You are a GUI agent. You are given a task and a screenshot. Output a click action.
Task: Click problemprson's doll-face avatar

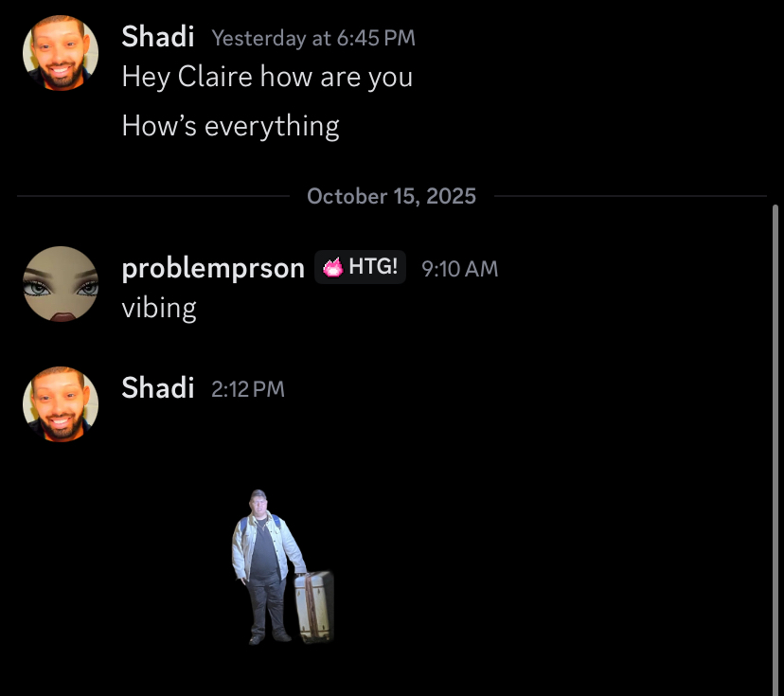click(x=61, y=283)
